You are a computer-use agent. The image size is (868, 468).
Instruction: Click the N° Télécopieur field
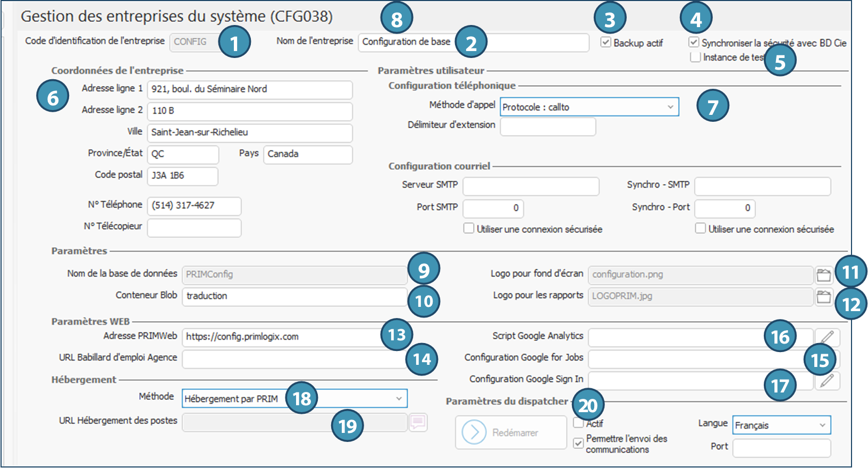pos(194,228)
